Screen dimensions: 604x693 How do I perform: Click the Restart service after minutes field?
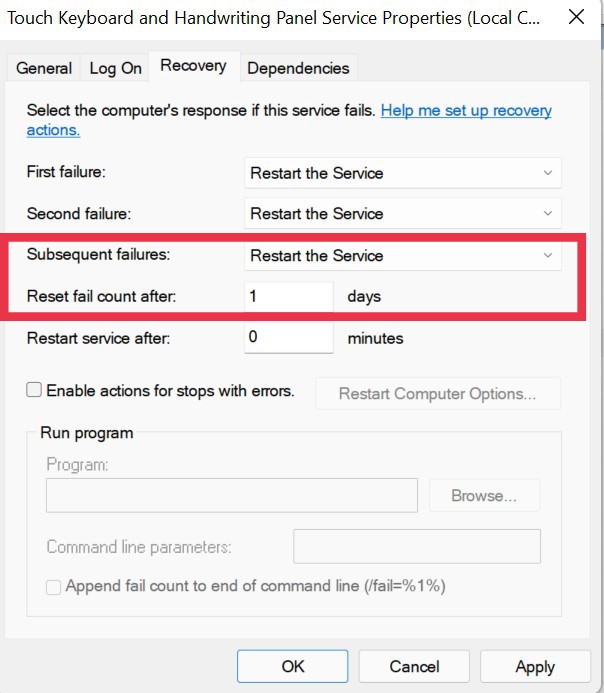pyautogui.click(x=288, y=338)
